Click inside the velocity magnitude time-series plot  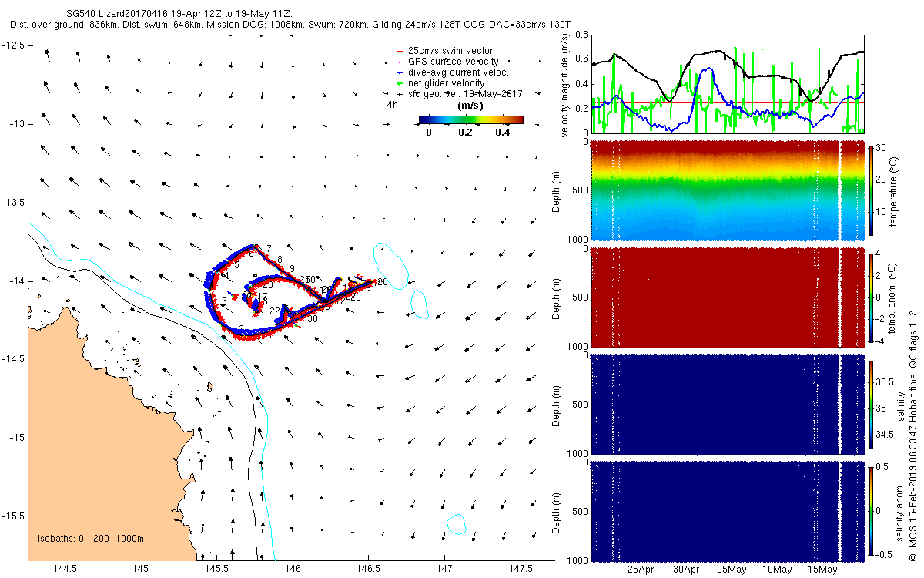[x=728, y=84]
